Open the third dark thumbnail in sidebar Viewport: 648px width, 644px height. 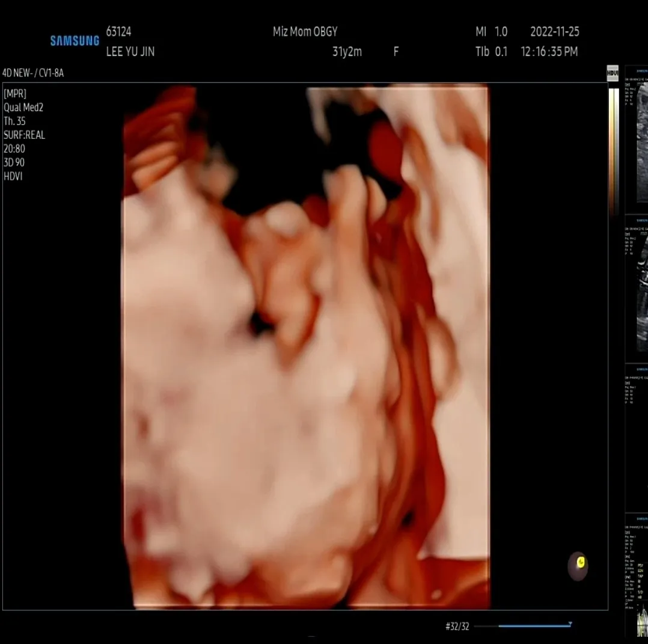637,437
